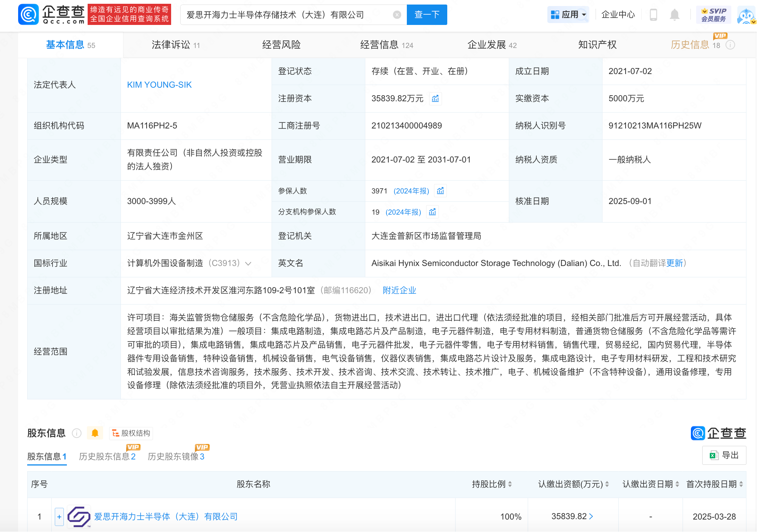Screen dimensions: 757x532
Task: Open the 2024年报 link beside 19
Action: (403, 212)
